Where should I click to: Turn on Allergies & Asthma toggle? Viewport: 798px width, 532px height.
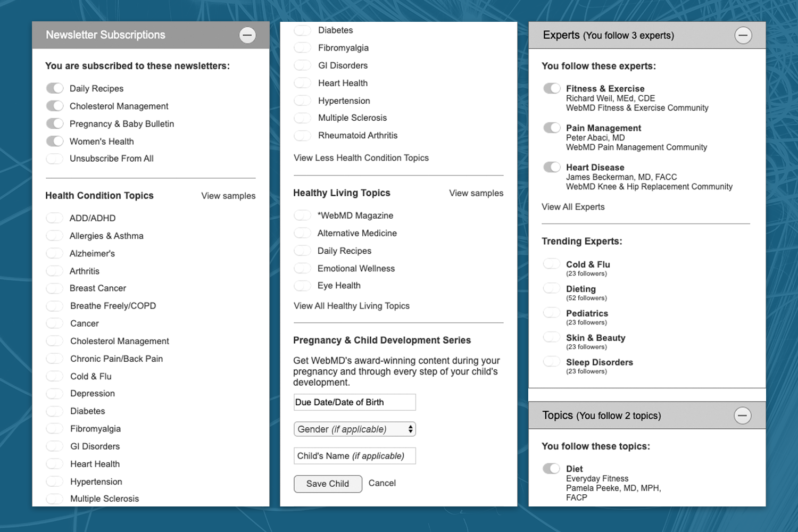[x=55, y=236]
